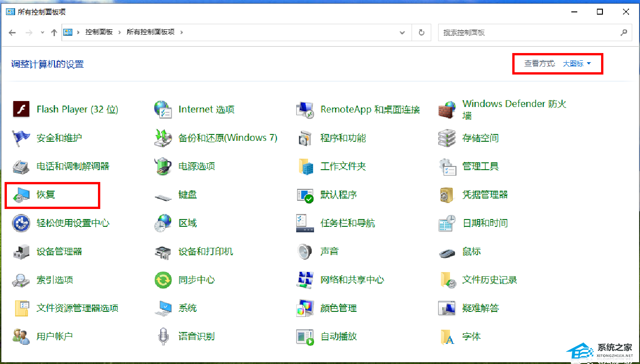Click the control panel icon in address bar
Screen dimensions: 640x364
tap(68, 32)
